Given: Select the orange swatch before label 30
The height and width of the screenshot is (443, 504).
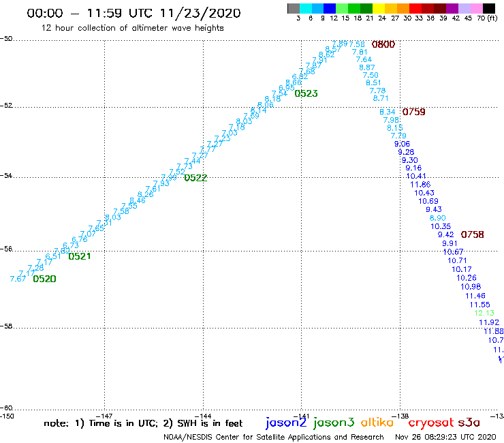Looking at the screenshot, I should 403,8.
